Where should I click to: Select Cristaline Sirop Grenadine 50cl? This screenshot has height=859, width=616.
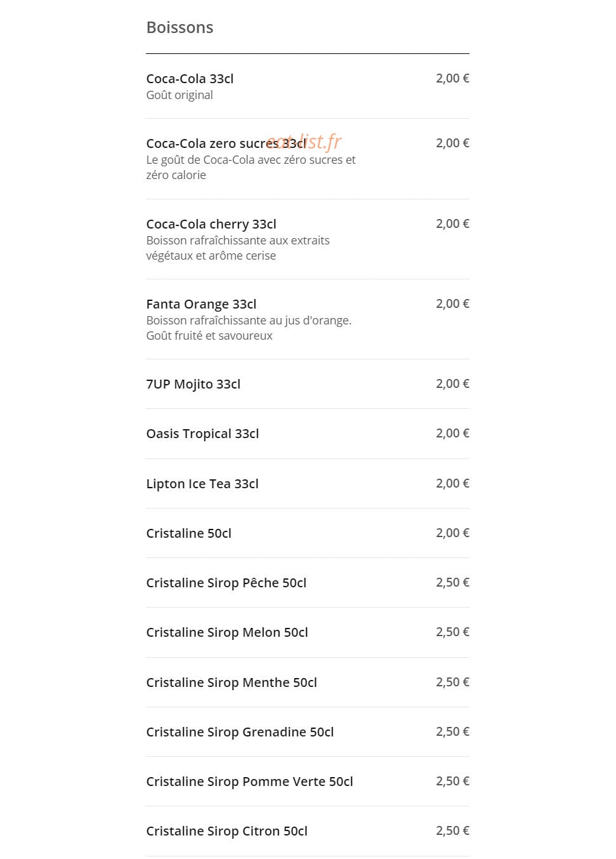308,732
